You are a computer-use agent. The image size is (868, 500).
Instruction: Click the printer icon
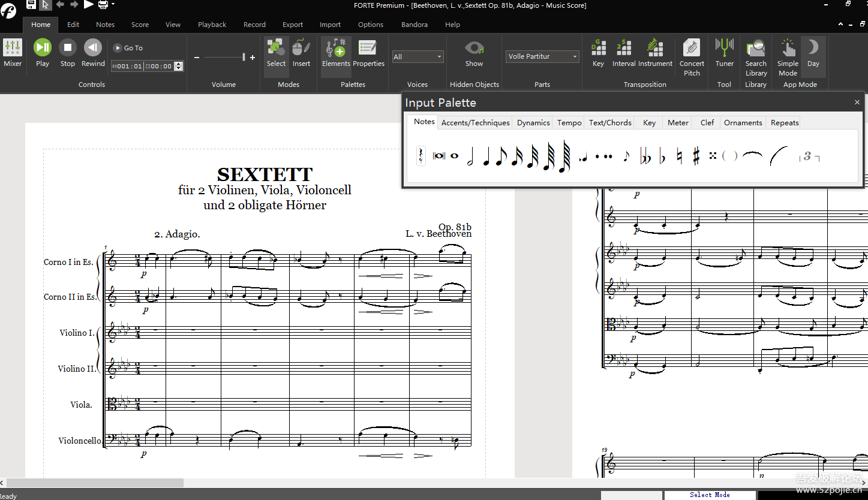103,5
